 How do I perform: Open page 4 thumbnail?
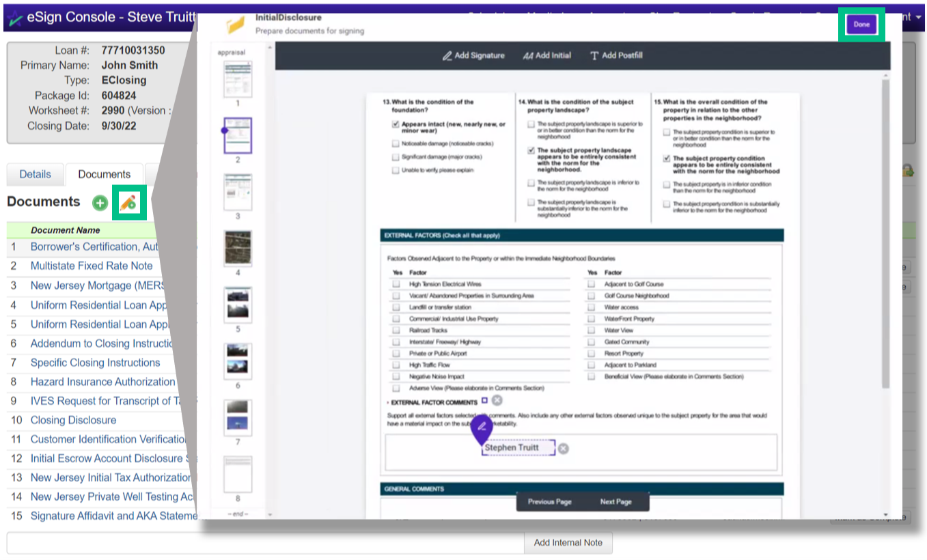pyautogui.click(x=238, y=248)
